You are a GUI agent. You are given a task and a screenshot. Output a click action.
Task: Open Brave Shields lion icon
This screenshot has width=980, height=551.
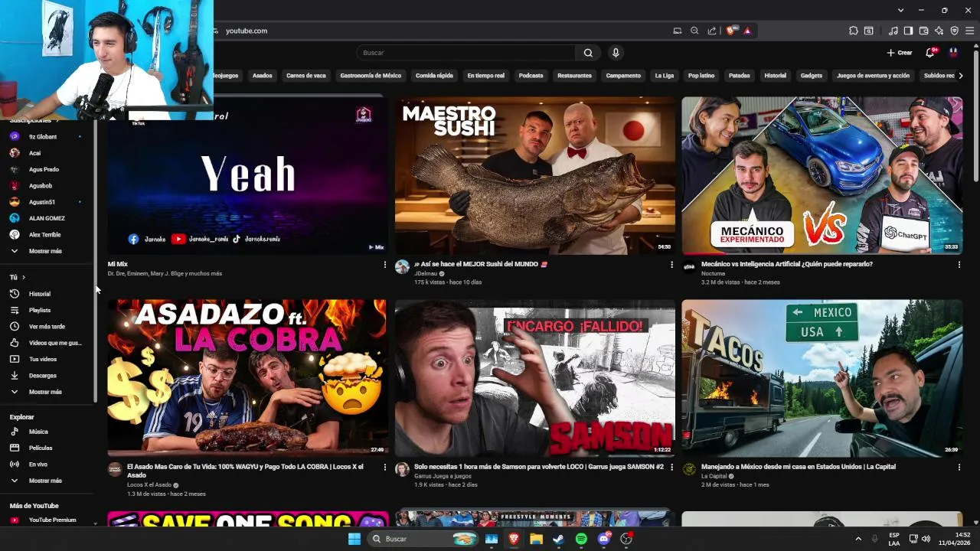click(731, 31)
